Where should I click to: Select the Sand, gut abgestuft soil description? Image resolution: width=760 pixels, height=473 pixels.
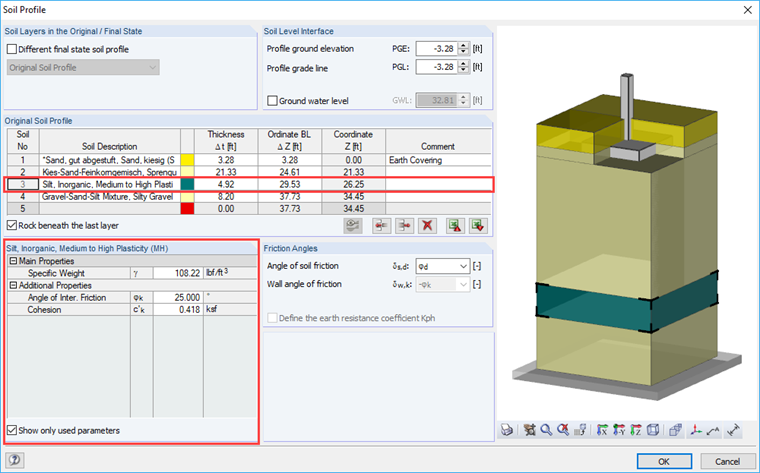tap(110, 160)
